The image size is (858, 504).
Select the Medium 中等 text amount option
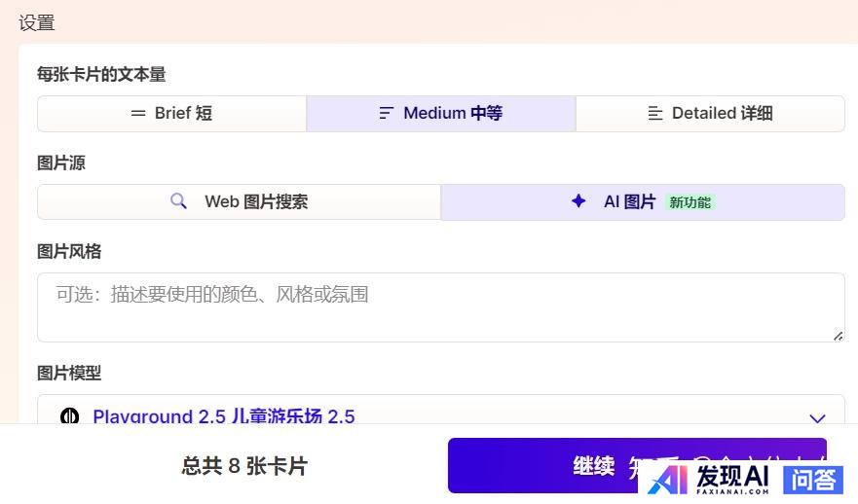(x=441, y=114)
